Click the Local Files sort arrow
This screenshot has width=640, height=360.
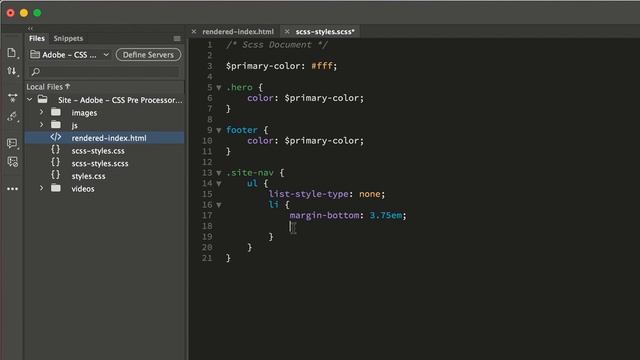67,87
